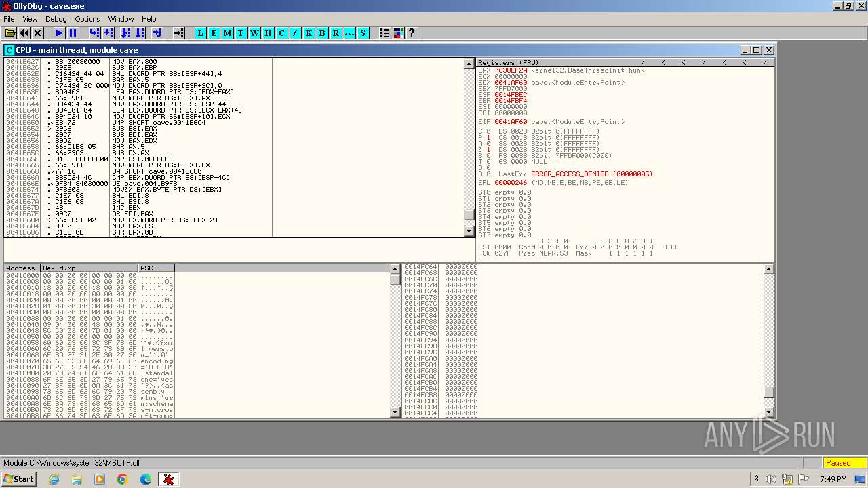Select dump row at address 0041C000
868x488 pixels.
click(x=88, y=276)
